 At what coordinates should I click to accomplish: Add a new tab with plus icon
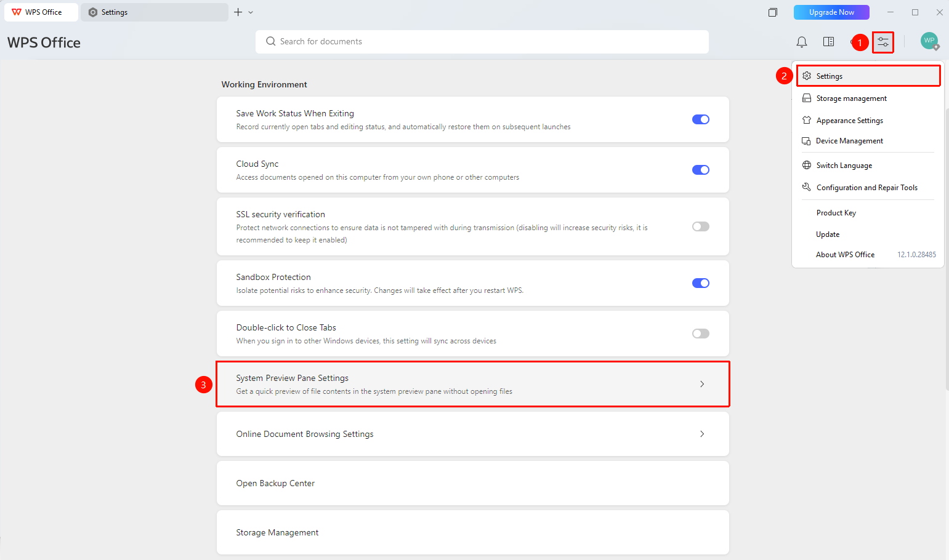[x=238, y=12]
